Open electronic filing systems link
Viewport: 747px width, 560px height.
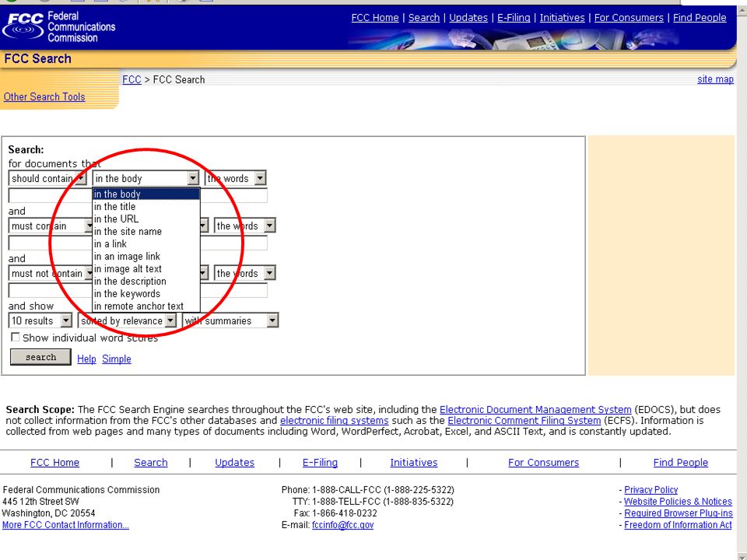[x=335, y=421]
